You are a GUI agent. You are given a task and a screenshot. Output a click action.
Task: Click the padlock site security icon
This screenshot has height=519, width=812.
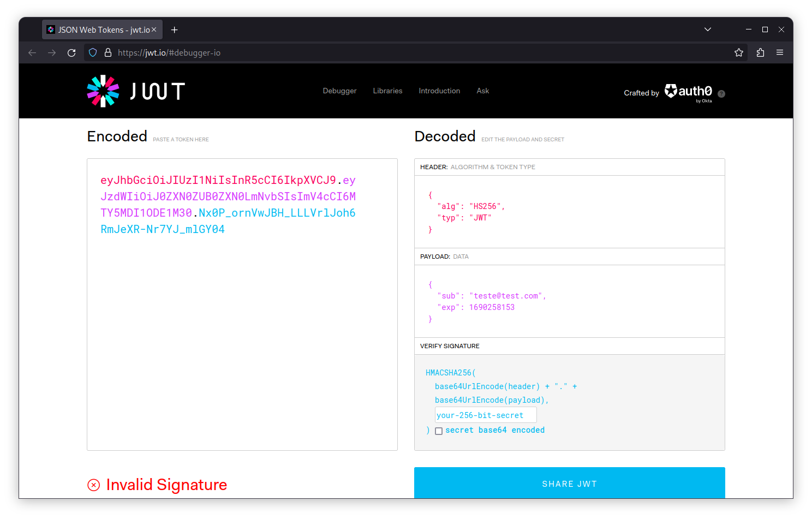click(x=108, y=53)
